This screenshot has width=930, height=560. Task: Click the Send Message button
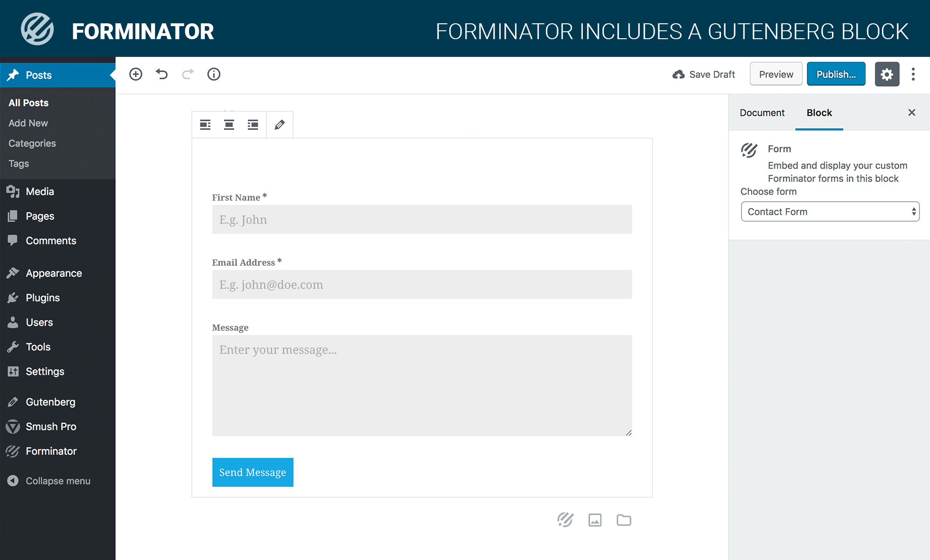[252, 472]
